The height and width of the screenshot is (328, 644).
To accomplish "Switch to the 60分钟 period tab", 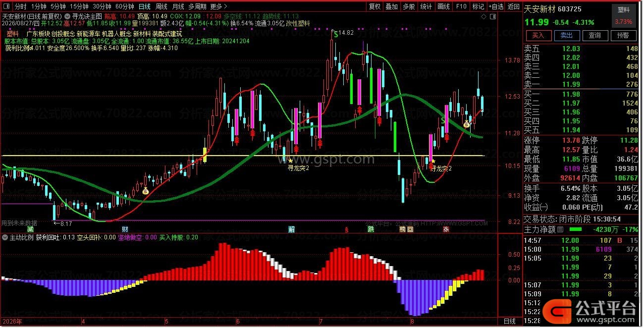I will pyautogui.click(x=125, y=7).
